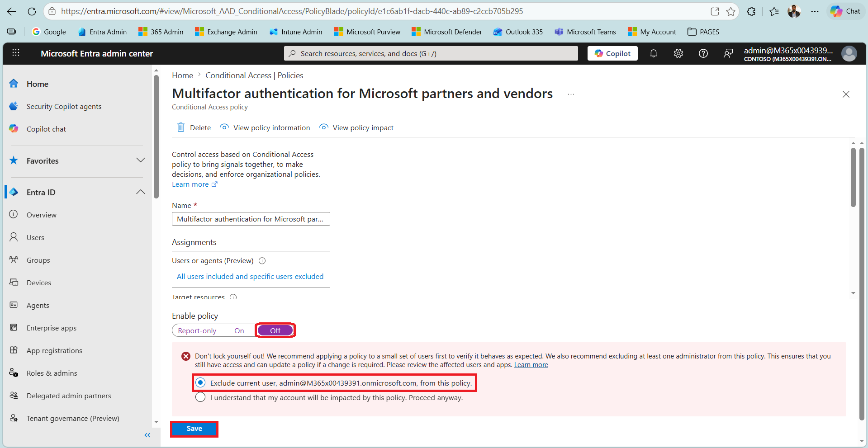Screen dimensions: 868x448
Task: Close the policy blade with X
Action: [x=846, y=94]
